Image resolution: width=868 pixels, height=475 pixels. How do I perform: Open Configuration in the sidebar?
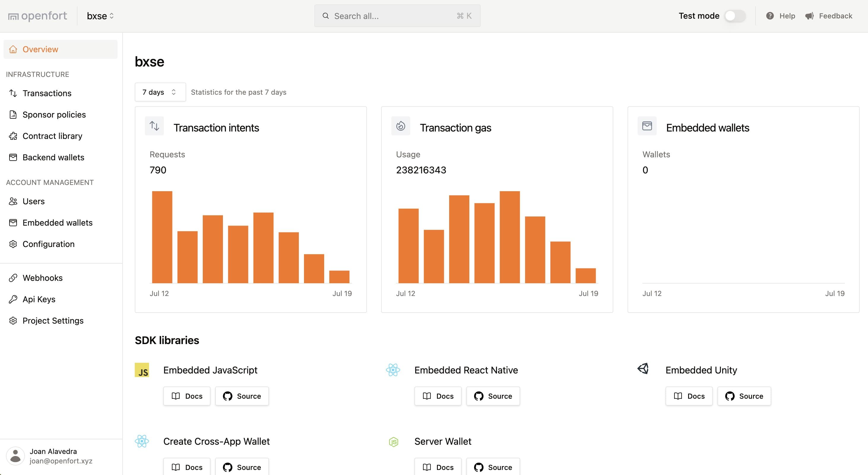(61, 244)
